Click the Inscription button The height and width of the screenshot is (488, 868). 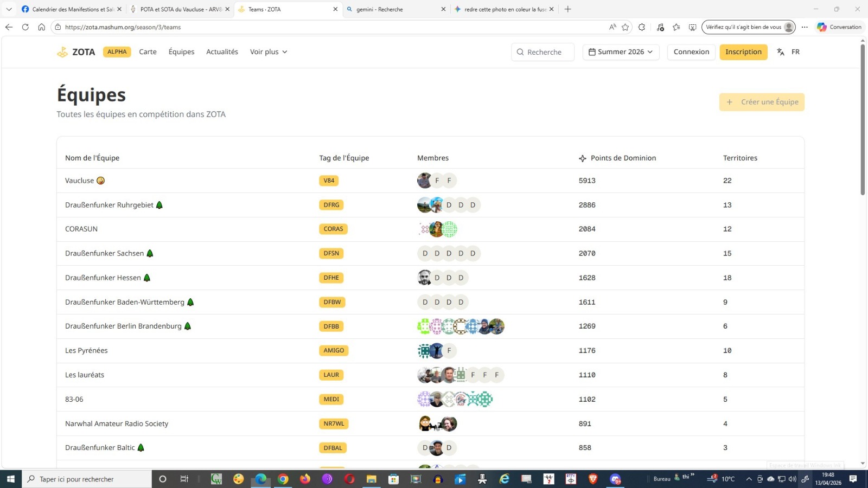743,52
